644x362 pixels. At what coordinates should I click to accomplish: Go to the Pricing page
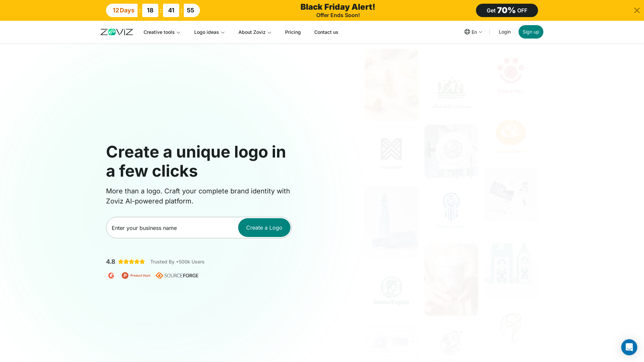coord(293,32)
